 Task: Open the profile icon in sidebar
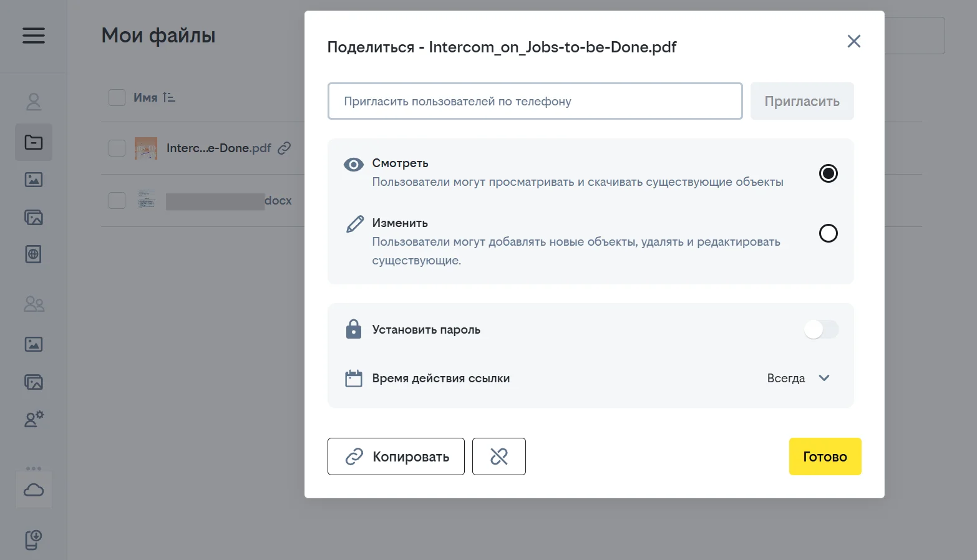tap(34, 102)
